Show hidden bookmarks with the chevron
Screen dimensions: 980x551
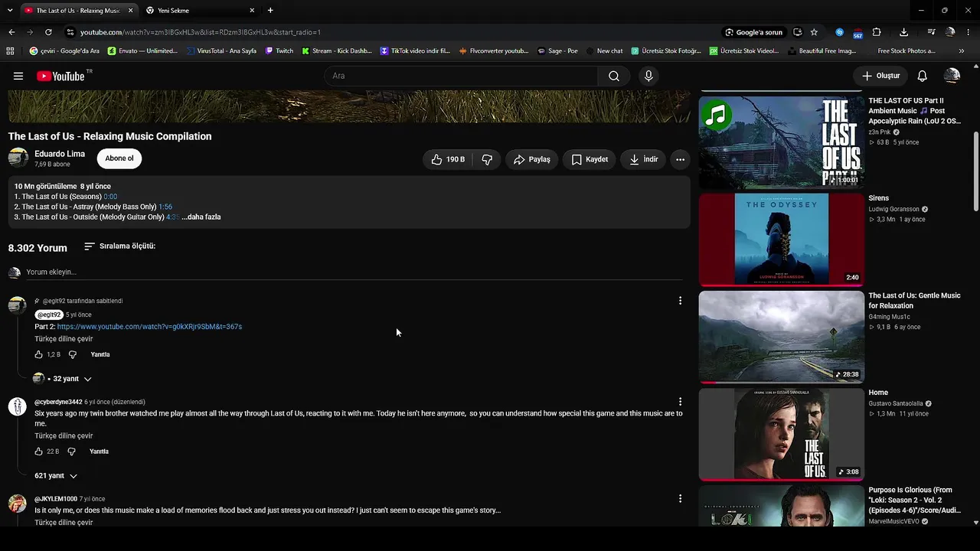pos(962,51)
